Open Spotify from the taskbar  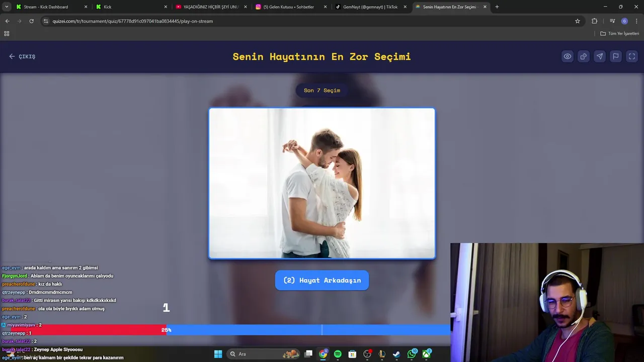click(x=338, y=354)
